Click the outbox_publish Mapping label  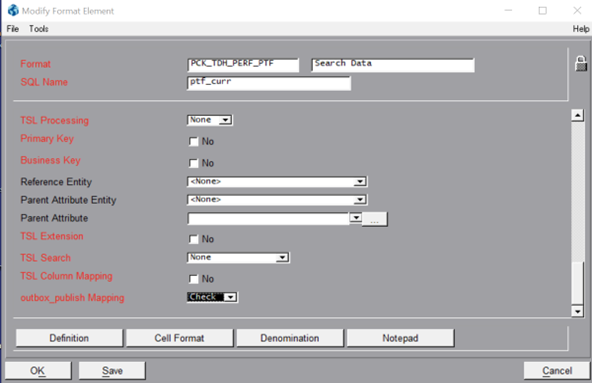coord(72,298)
